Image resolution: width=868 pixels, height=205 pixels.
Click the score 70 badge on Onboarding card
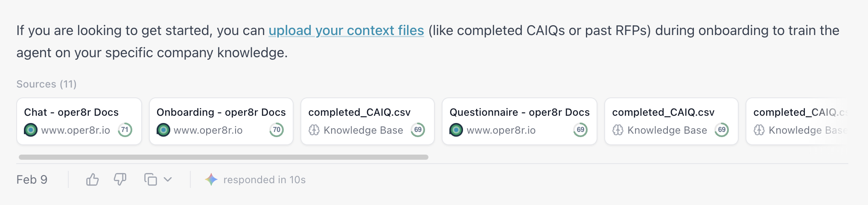pos(277,130)
